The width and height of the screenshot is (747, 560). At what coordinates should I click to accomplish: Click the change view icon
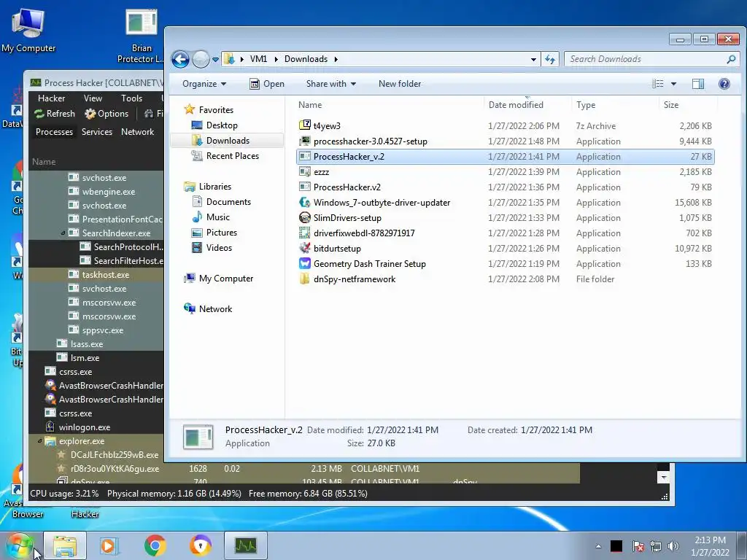[658, 84]
